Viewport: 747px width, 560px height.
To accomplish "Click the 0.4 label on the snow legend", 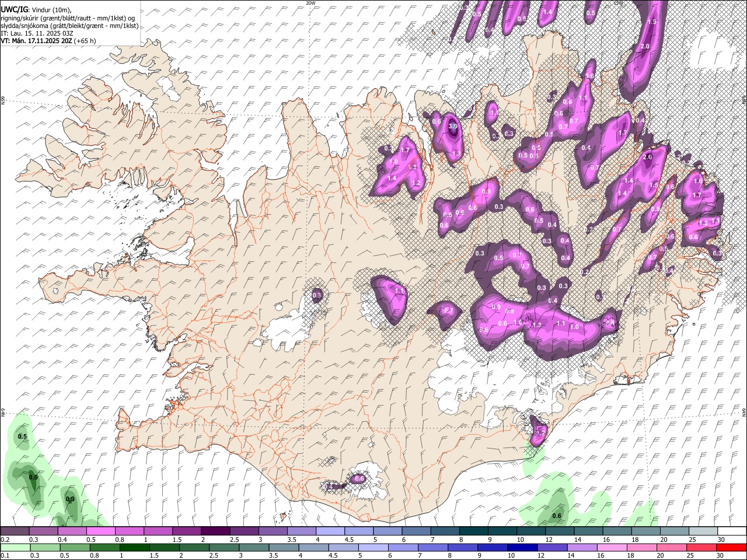I will (x=62, y=540).
